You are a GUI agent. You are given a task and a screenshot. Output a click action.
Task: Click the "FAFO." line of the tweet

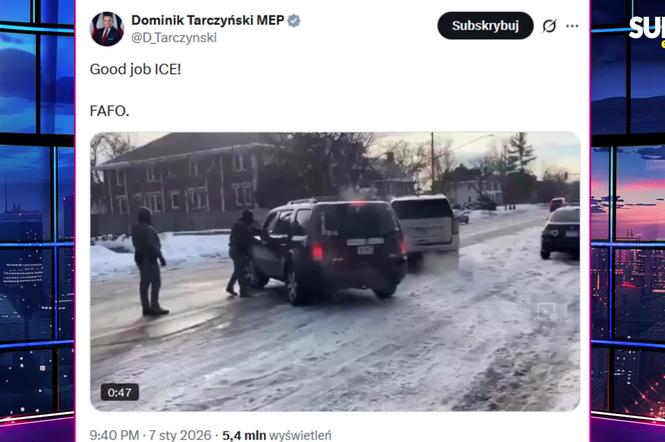(109, 111)
